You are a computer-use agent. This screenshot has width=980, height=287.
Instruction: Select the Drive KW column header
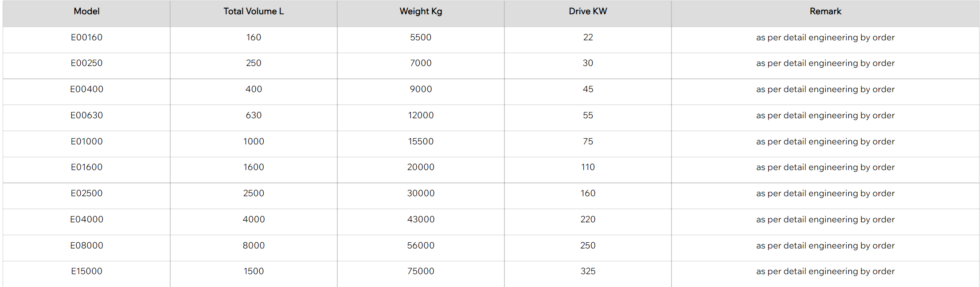588,12
